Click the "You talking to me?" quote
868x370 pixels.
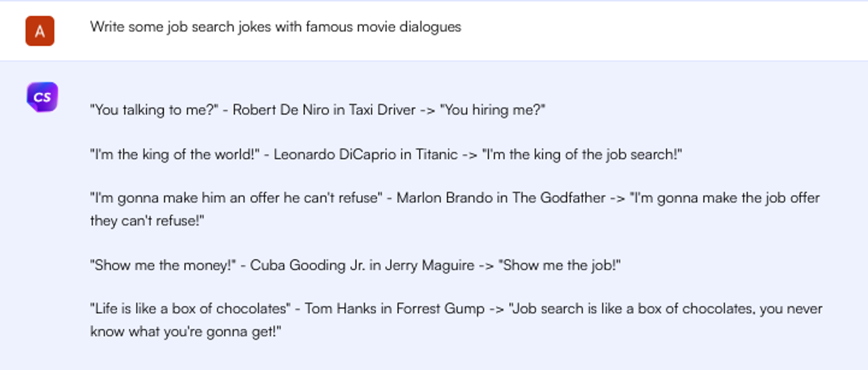tap(154, 110)
